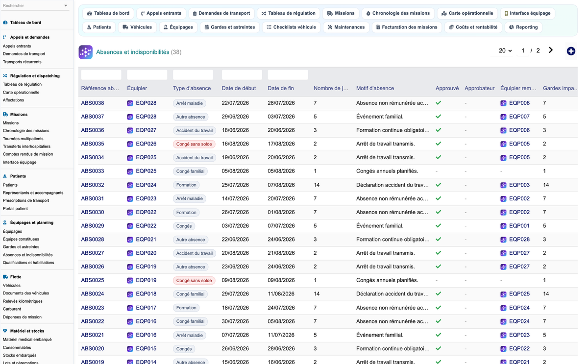Click the Interface équipage tab icon
This screenshot has width=588, height=364.
coord(506,14)
